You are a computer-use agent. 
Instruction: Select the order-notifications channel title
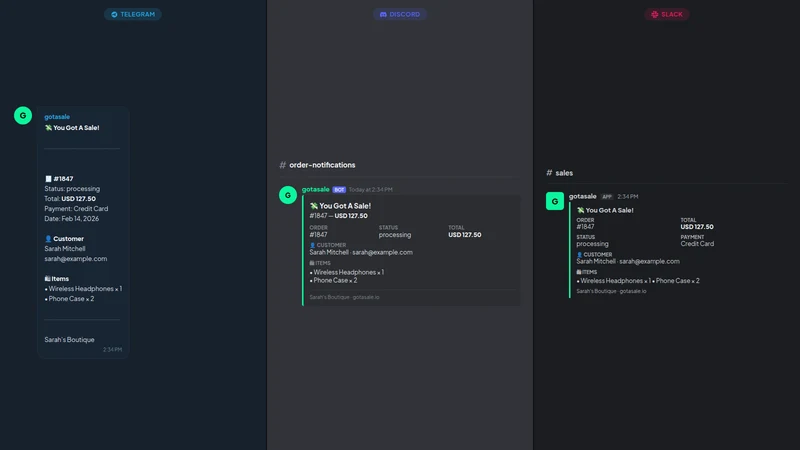[322, 165]
